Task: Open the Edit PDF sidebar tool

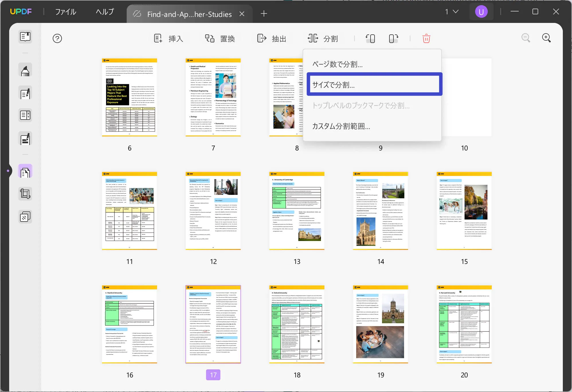Action: point(25,93)
